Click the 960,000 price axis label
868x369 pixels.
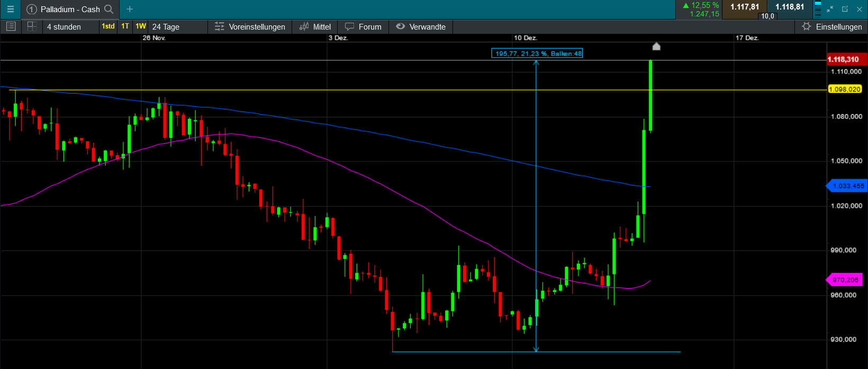coord(844,295)
